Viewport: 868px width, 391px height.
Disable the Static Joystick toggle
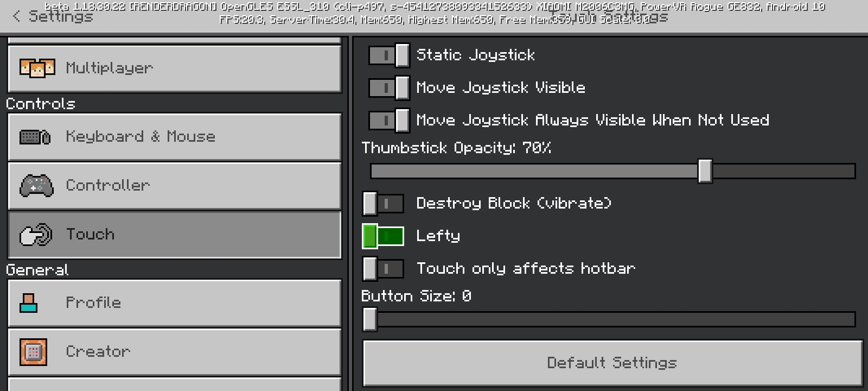pyautogui.click(x=389, y=55)
